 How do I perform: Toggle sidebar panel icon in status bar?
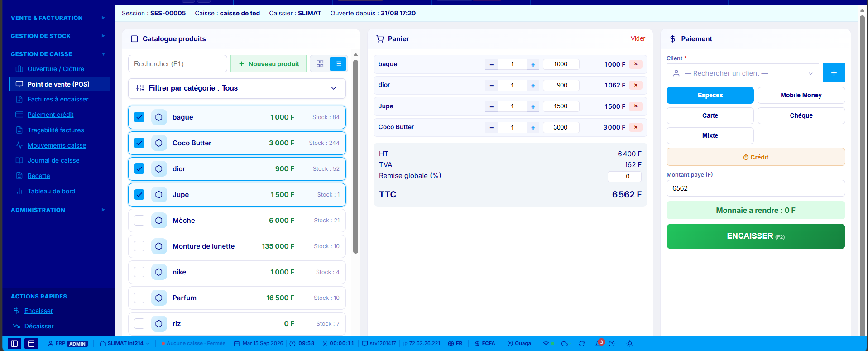(x=14, y=344)
